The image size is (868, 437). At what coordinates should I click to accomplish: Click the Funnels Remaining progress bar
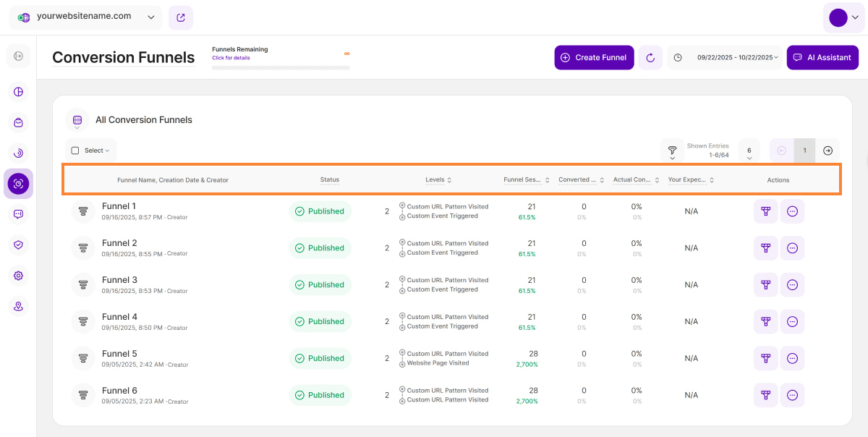pyautogui.click(x=280, y=68)
